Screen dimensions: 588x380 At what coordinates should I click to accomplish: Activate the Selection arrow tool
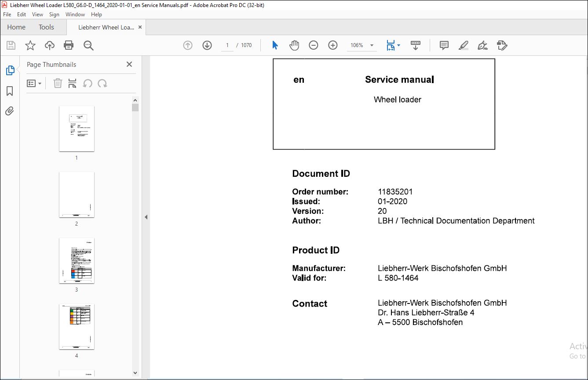click(x=275, y=45)
